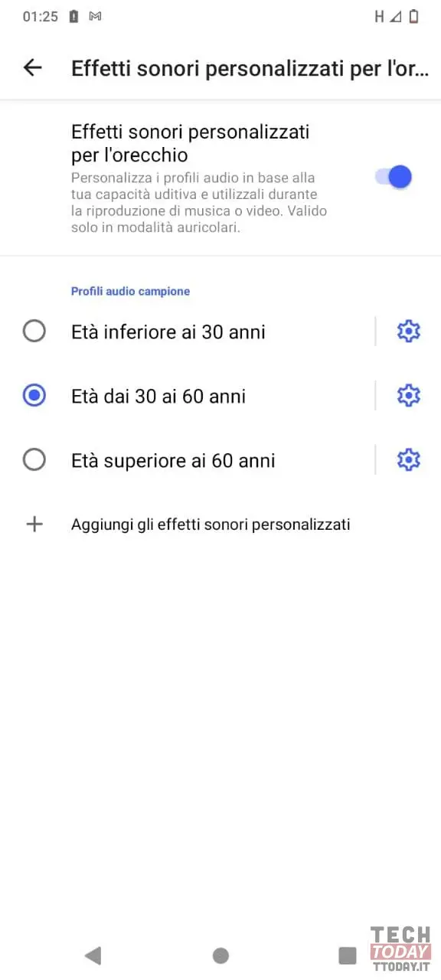Tap 'Aggiungi gli effetti sonori personalizzati'
Screen dimensions: 441x980
click(x=211, y=524)
